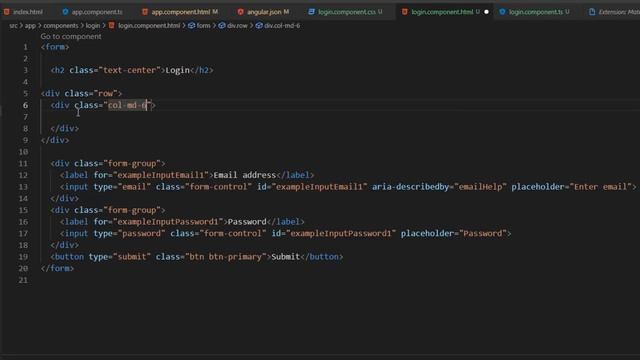
Task: Click line number 19 in the gutter
Action: coord(23,257)
